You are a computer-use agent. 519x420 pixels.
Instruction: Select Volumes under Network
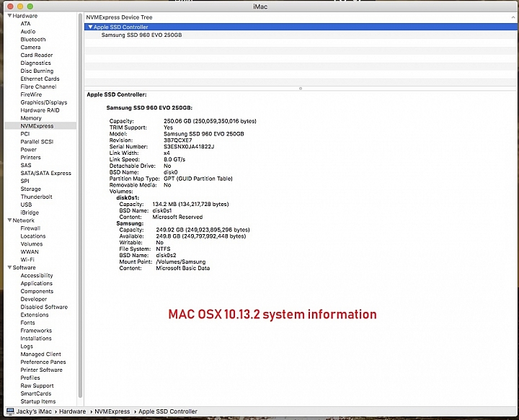click(32, 244)
